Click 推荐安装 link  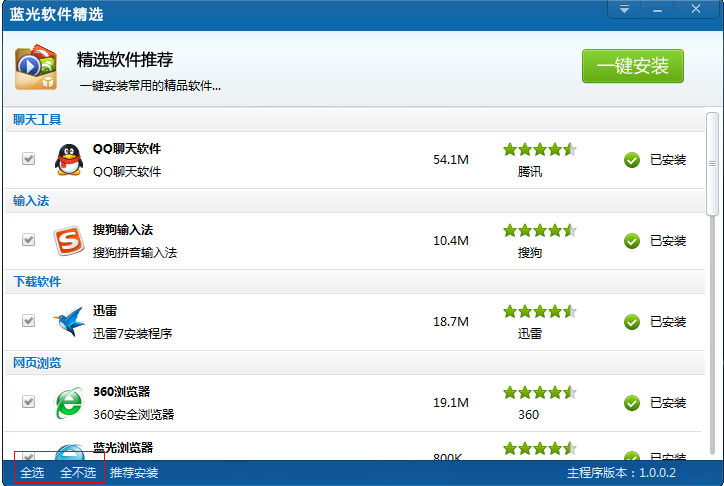134,473
